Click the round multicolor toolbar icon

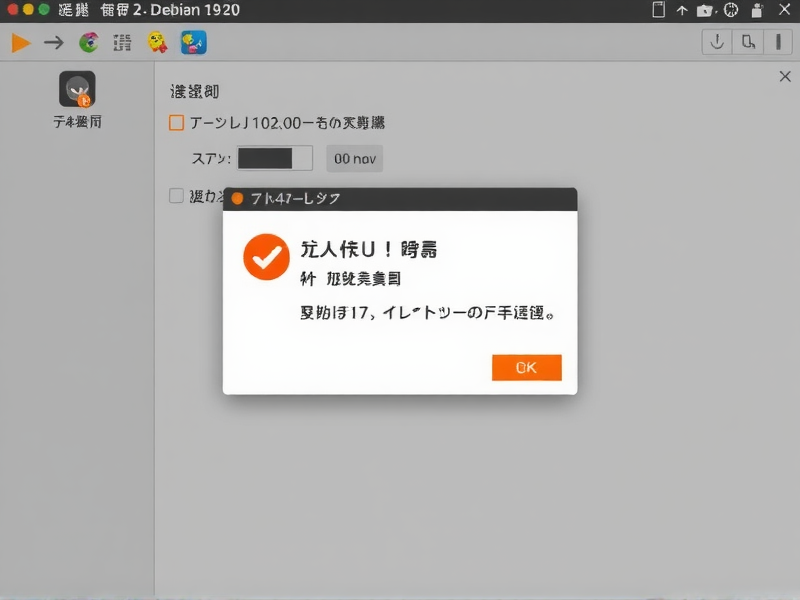coord(88,42)
